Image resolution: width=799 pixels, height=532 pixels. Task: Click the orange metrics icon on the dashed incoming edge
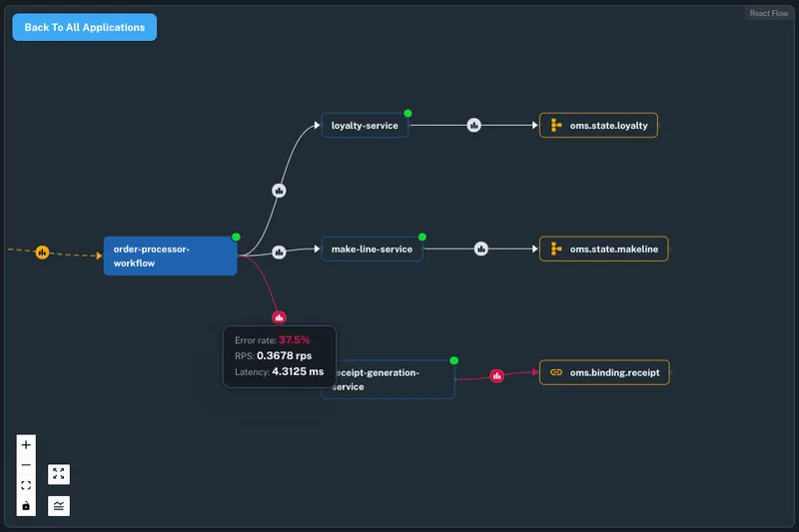(x=42, y=253)
